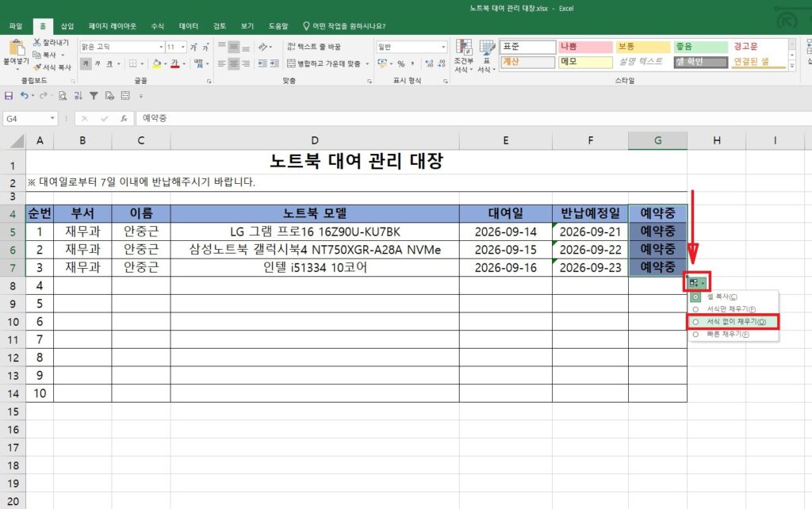Image resolution: width=812 pixels, height=509 pixels.
Task: Click the cell borders icon
Action: point(133,63)
